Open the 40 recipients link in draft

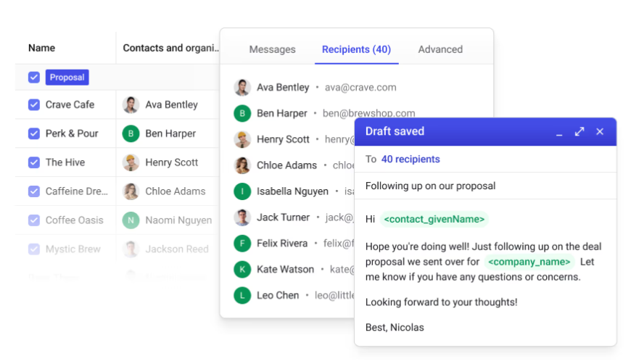click(410, 159)
